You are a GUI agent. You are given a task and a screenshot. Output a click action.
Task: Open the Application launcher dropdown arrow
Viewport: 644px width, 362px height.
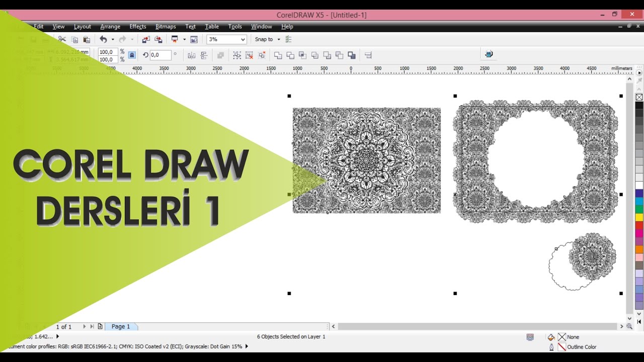pyautogui.click(x=184, y=39)
